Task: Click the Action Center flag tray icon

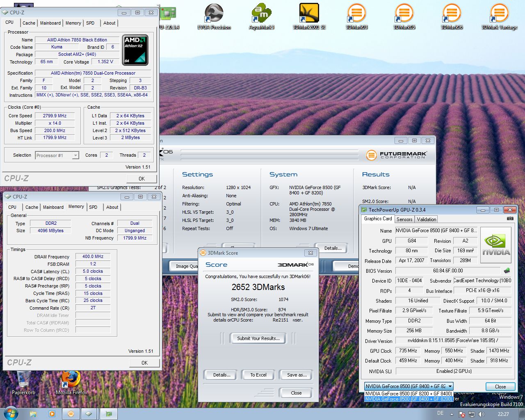Action: click(462, 414)
